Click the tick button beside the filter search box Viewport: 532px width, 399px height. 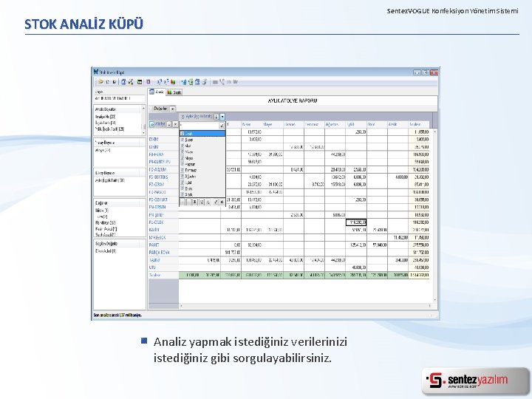[222, 126]
